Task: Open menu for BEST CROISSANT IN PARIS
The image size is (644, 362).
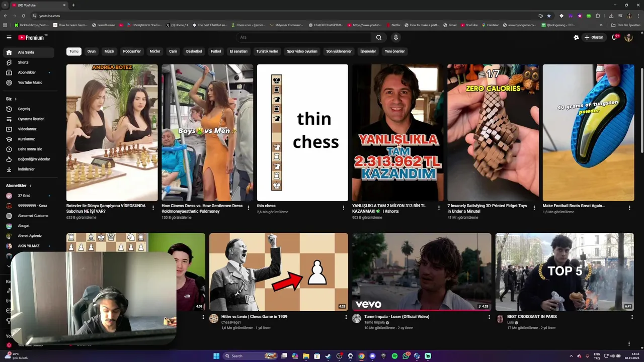Action: pos(632,317)
